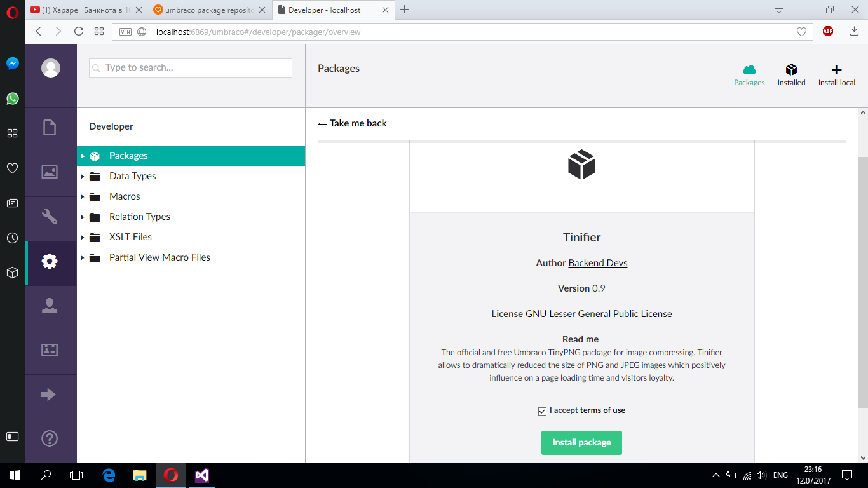868x488 pixels.
Task: Open the browser downloads arrow
Action: click(x=855, y=31)
